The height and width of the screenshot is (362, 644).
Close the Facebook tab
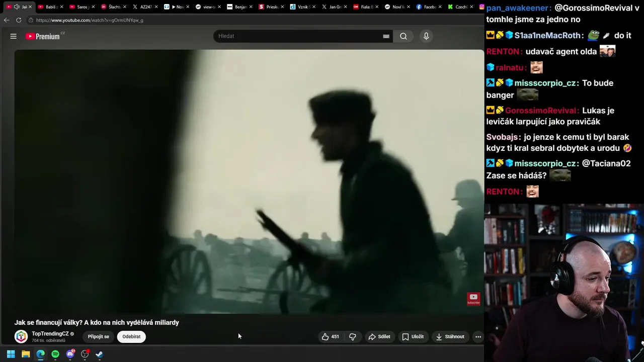tap(439, 7)
